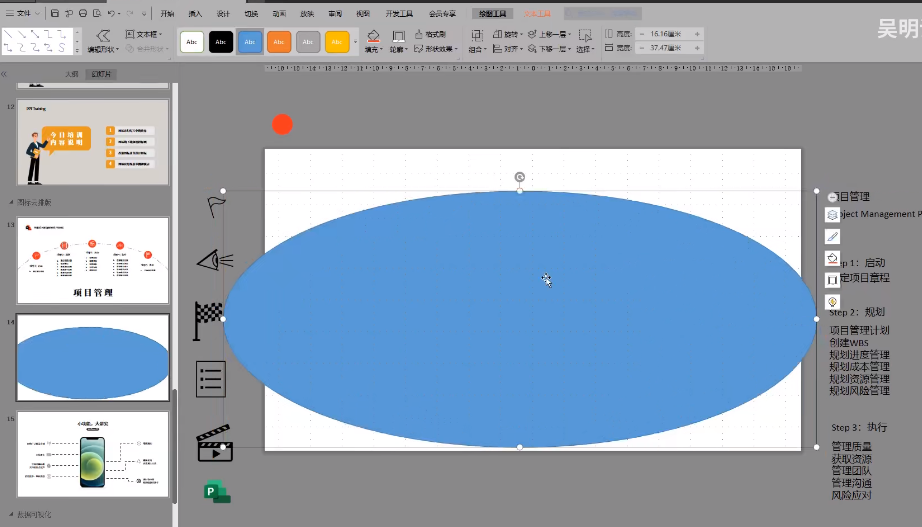Click the fill bucket icon in floating toolbar
The image size is (922, 527).
(832, 258)
